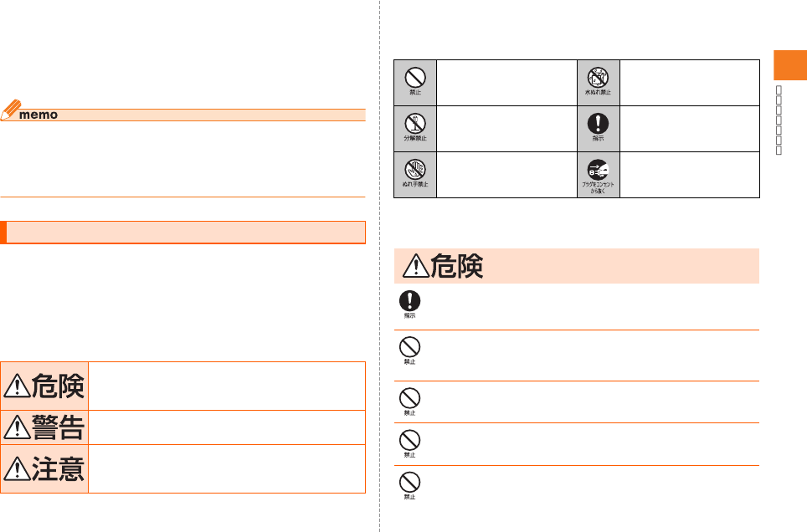Click the memo pencil icon
The image size is (807, 532).
tap(11, 110)
